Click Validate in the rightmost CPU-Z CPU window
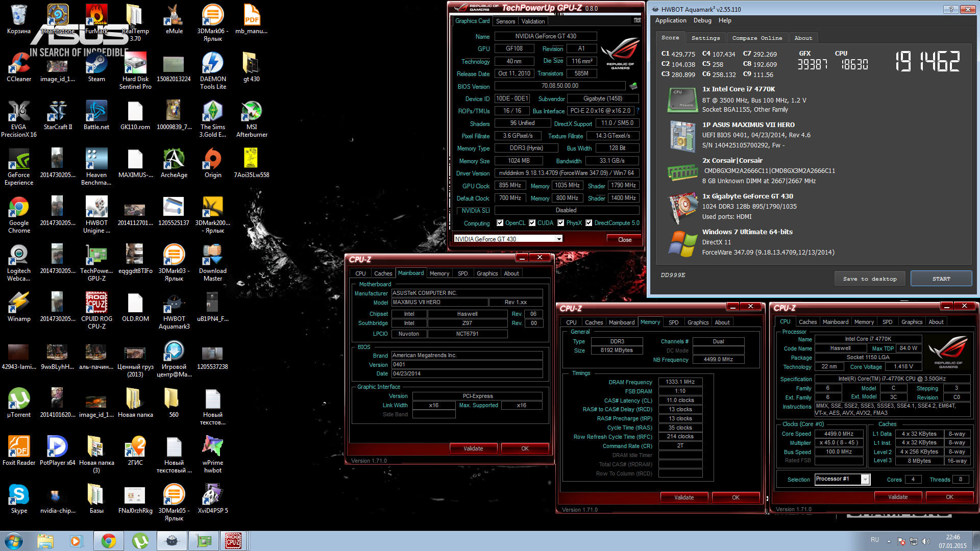 pos(898,497)
